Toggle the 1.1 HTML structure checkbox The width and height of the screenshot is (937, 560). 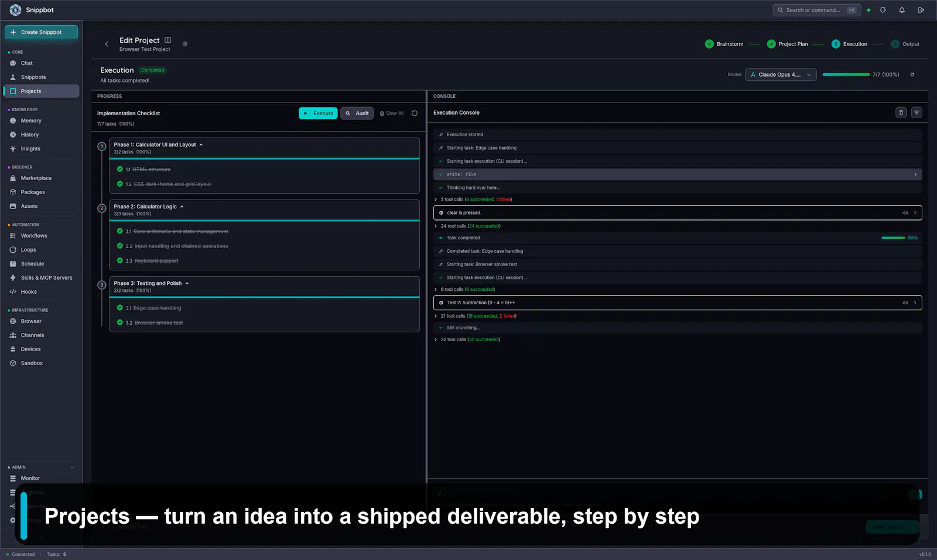[x=120, y=169]
